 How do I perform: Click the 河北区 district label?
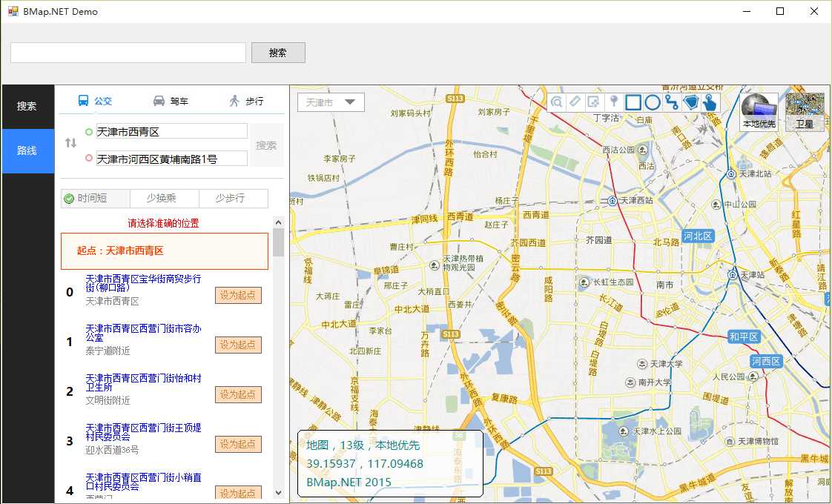(698, 236)
